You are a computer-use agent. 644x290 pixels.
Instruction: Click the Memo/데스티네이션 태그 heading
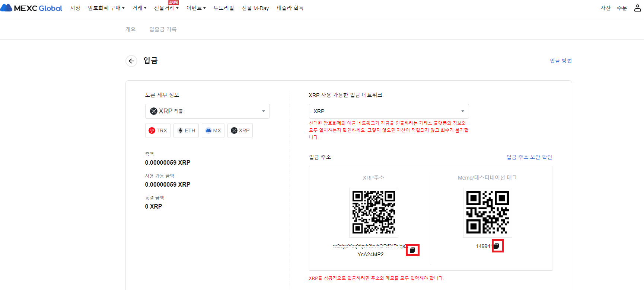(x=487, y=178)
